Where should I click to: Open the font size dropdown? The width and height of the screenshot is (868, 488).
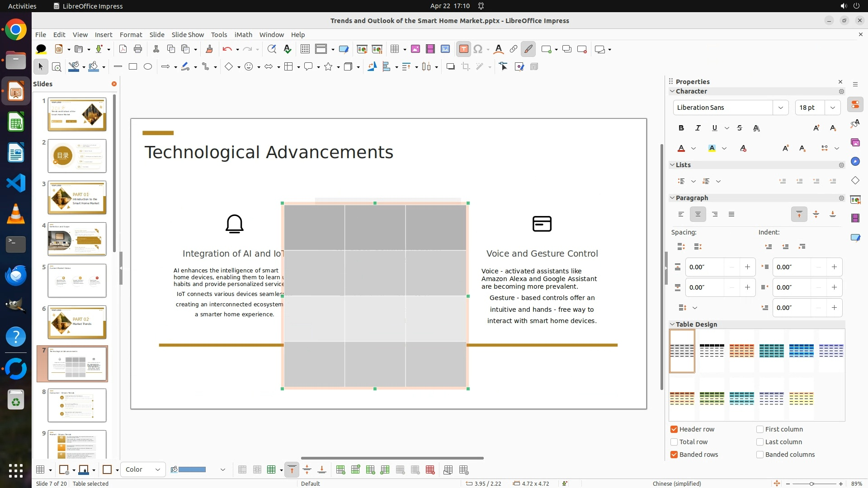832,108
